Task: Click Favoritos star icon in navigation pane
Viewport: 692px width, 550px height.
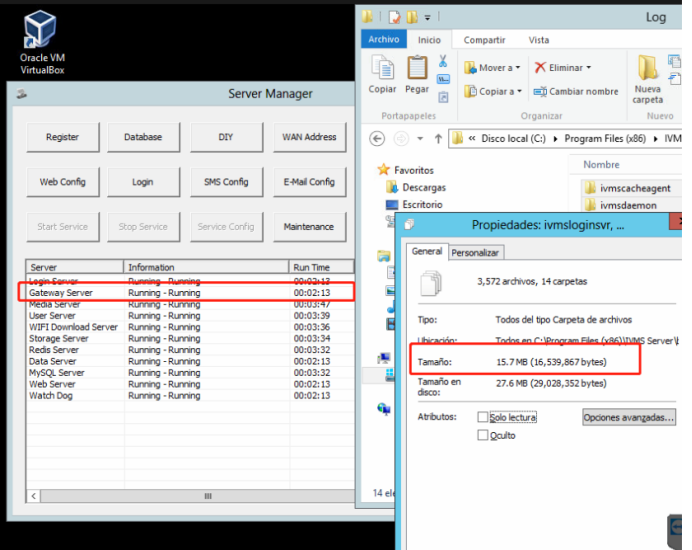Action: tap(384, 170)
